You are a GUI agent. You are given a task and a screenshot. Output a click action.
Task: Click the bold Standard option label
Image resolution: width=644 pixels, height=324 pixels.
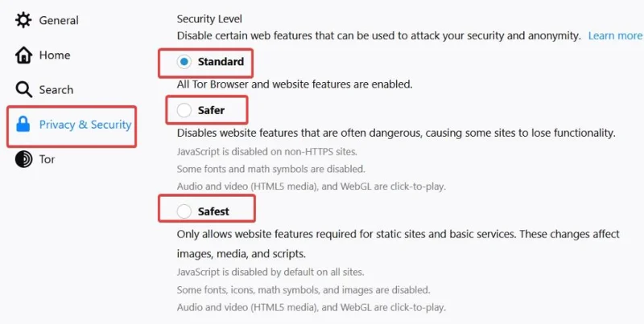220,62
